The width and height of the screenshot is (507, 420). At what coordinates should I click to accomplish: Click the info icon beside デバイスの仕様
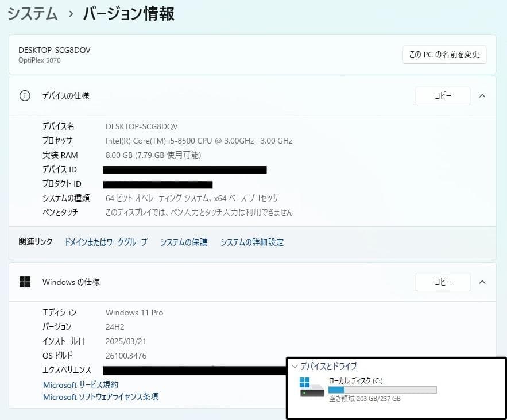pyautogui.click(x=24, y=96)
